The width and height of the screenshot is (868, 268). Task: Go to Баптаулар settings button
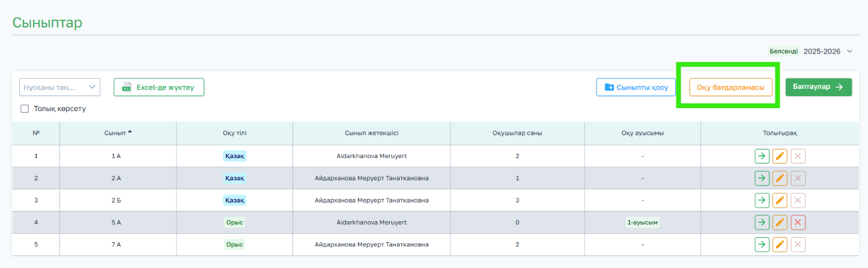819,87
